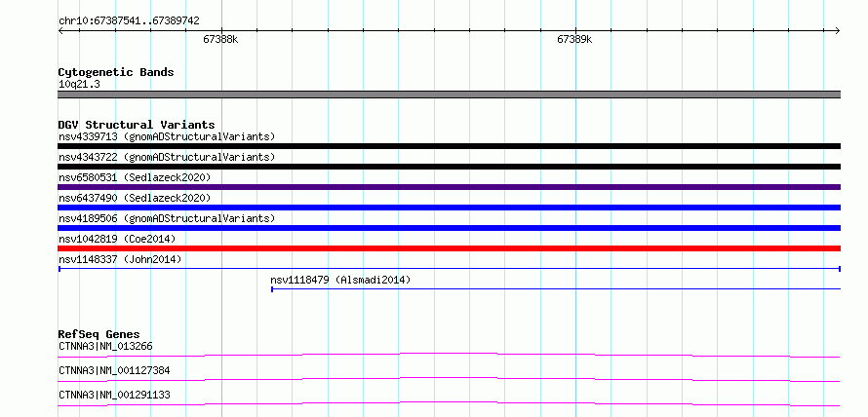The width and height of the screenshot is (868, 417).
Task: Open the nsv6580531 Sedlazeck2020 label
Action: click(x=135, y=177)
